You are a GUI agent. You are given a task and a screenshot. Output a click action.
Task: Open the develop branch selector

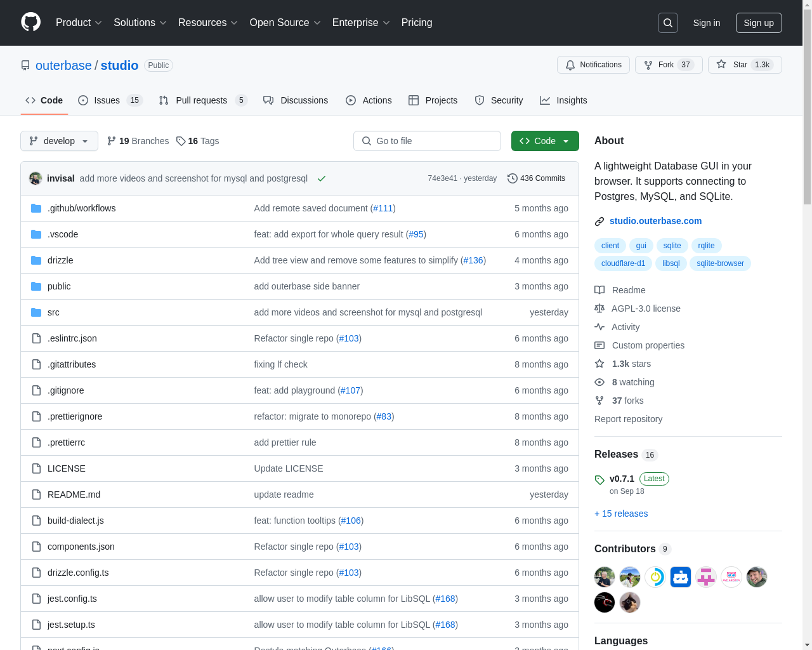pos(59,141)
